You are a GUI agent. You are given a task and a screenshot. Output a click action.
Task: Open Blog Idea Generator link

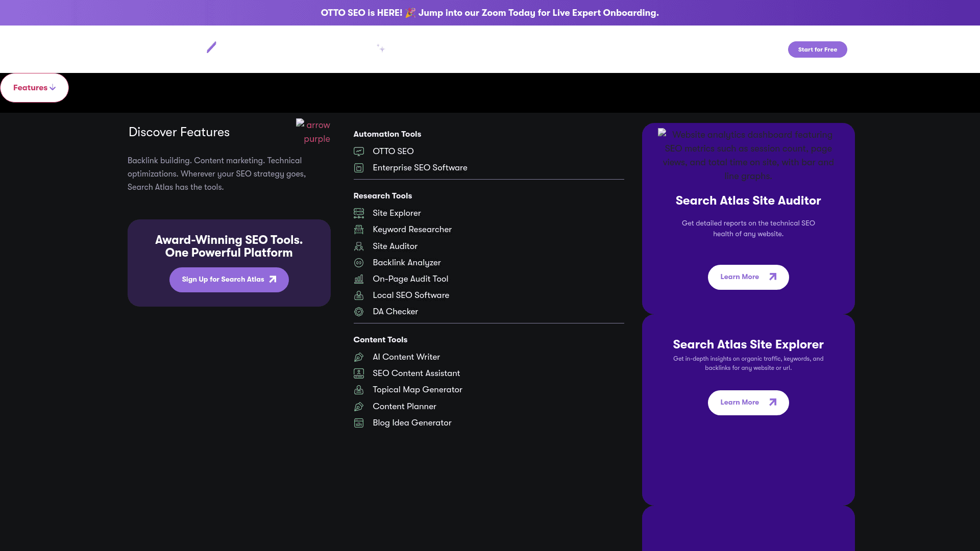point(412,423)
